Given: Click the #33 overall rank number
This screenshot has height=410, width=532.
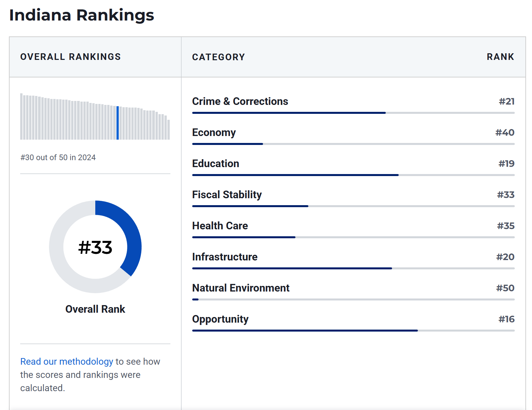Looking at the screenshot, I should click(x=95, y=247).
